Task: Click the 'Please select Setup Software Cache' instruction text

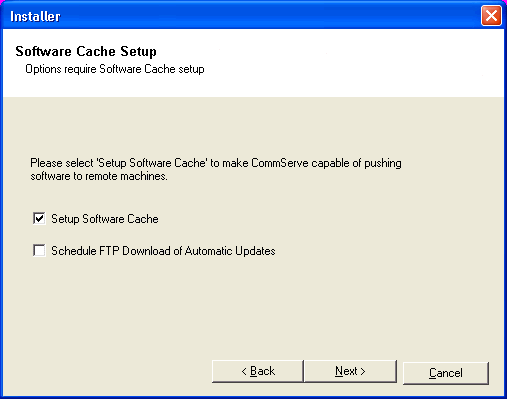Action: (x=216, y=163)
